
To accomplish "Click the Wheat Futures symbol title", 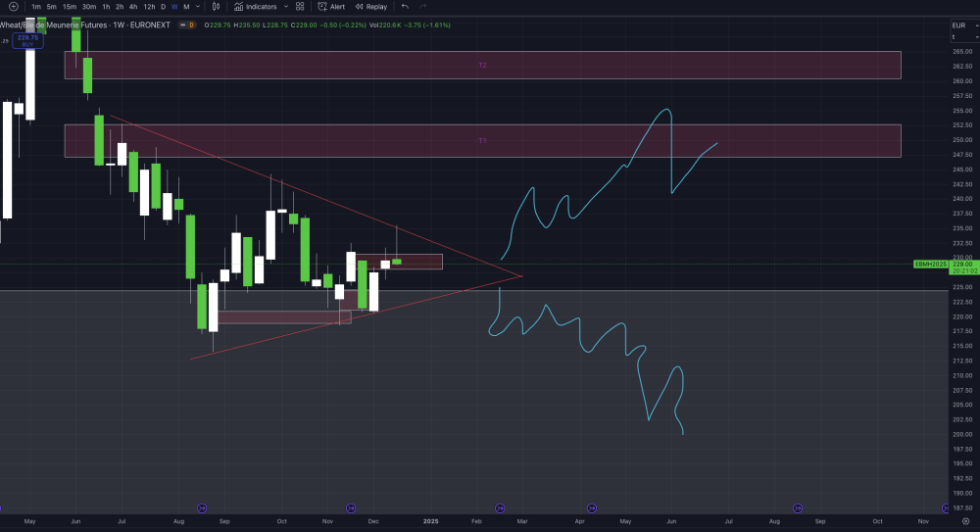I will point(84,25).
